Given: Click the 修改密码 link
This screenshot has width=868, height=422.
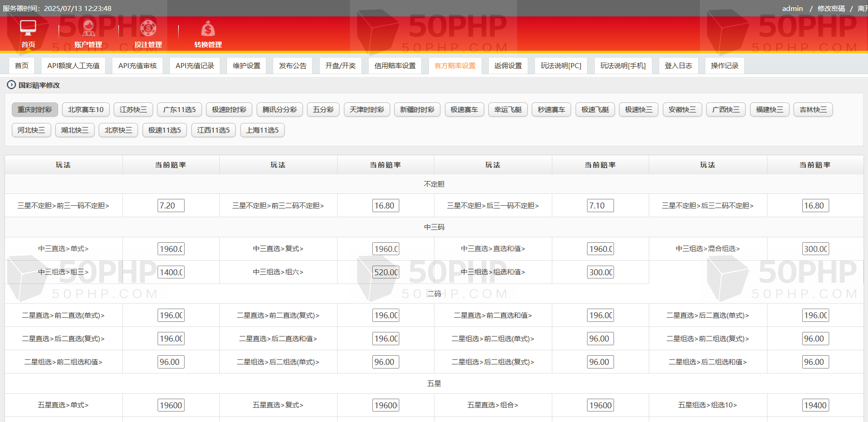Looking at the screenshot, I should 831,9.
